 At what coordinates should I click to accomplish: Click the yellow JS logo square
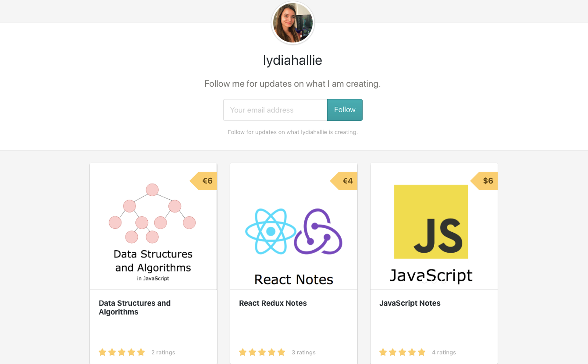click(x=431, y=222)
